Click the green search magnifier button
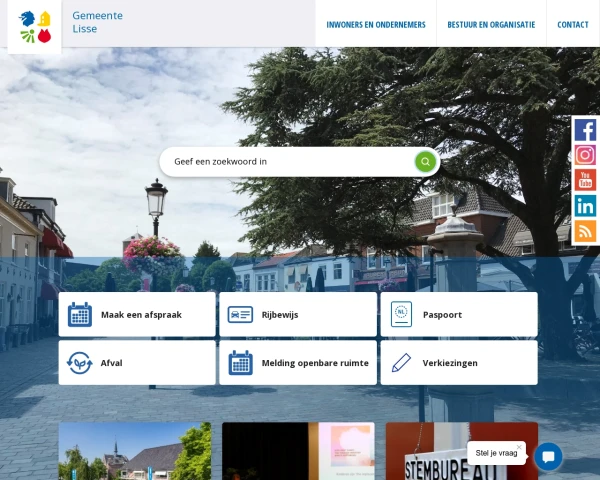600x480 pixels. [425, 161]
